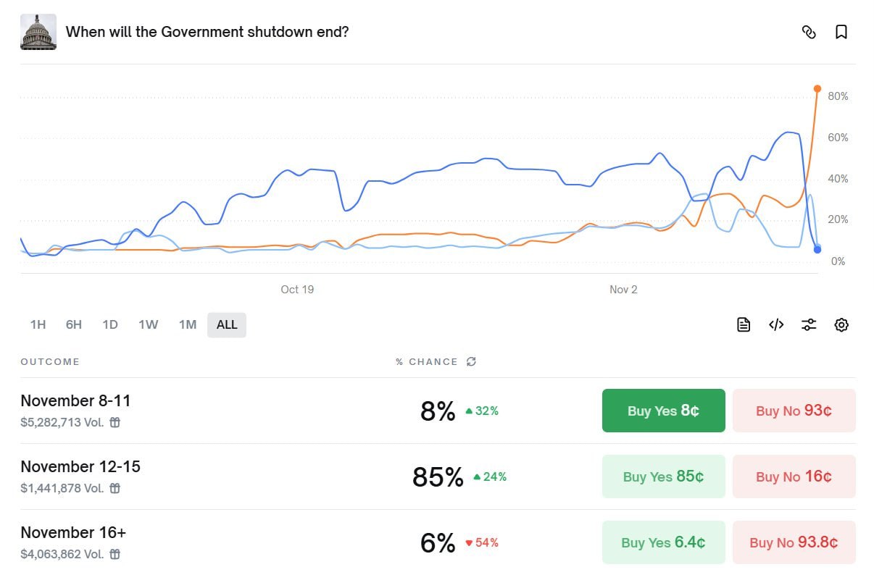
Task: Click the embed code icon
Action: click(776, 324)
